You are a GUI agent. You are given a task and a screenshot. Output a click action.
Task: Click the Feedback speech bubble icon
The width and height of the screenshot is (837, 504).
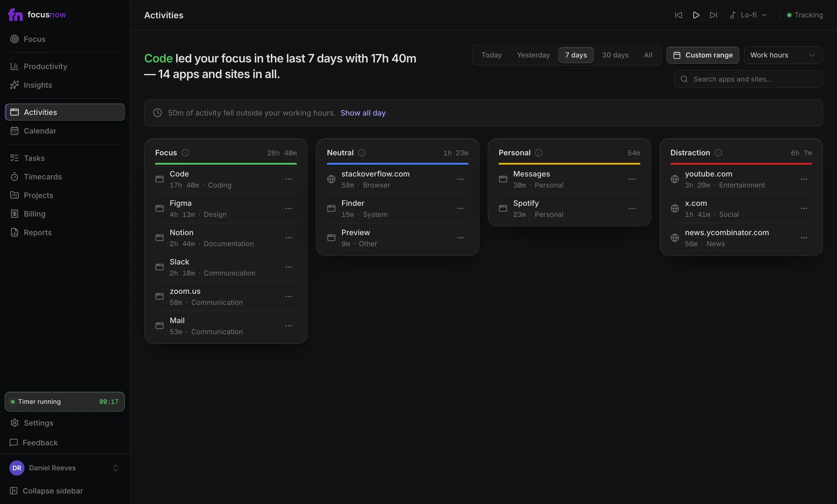(14, 443)
